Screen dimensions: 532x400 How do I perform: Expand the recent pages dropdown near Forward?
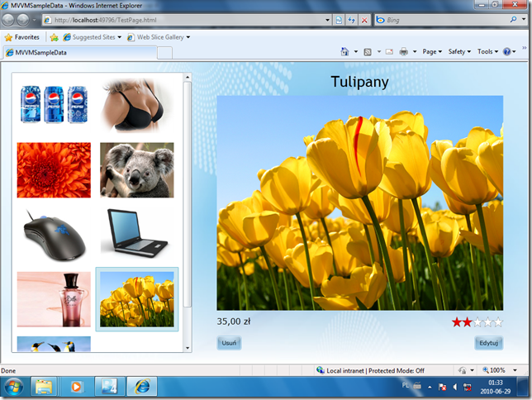tap(34, 20)
